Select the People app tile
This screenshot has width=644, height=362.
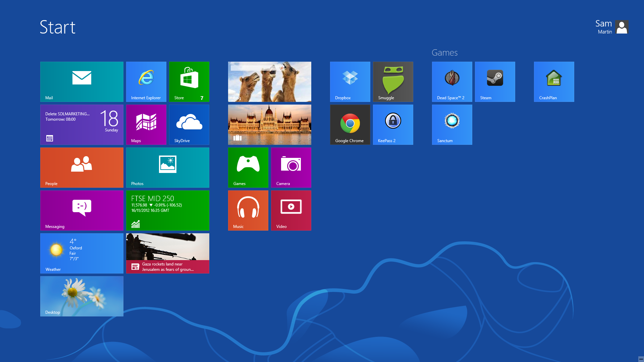click(x=82, y=168)
